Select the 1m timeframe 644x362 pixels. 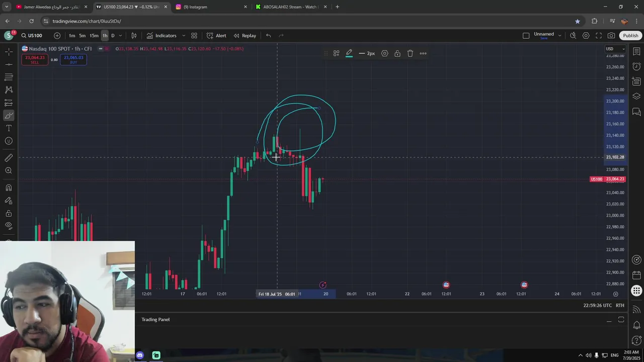(x=72, y=36)
